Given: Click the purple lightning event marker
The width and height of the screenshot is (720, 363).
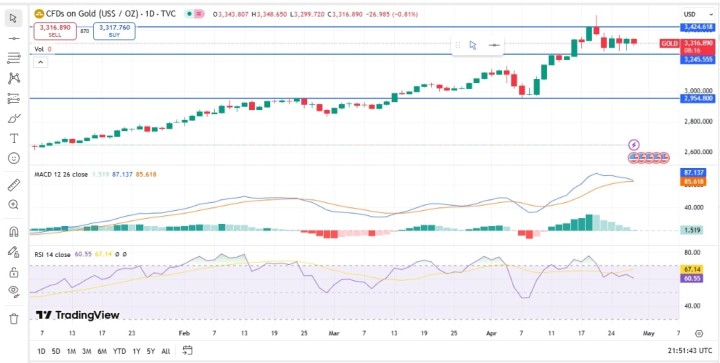Looking at the screenshot, I should point(634,145).
